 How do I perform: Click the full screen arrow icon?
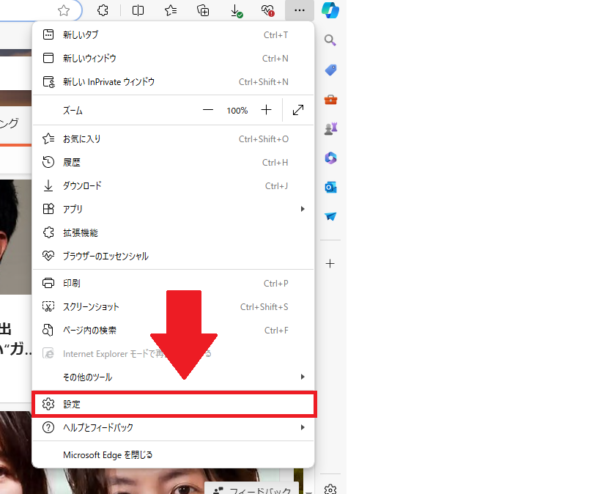pos(298,110)
